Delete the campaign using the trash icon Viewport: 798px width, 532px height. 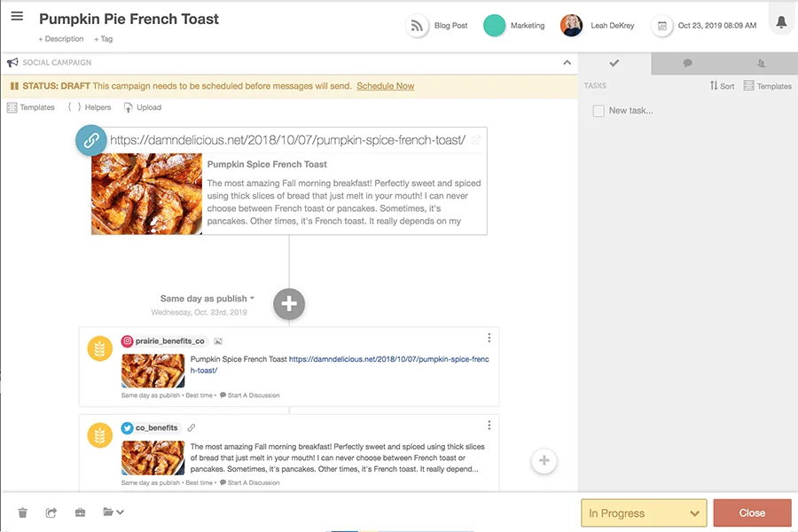pos(22,512)
